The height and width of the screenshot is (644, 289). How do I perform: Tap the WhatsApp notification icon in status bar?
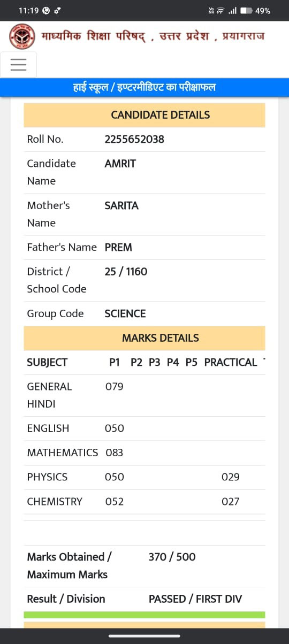coord(46,11)
